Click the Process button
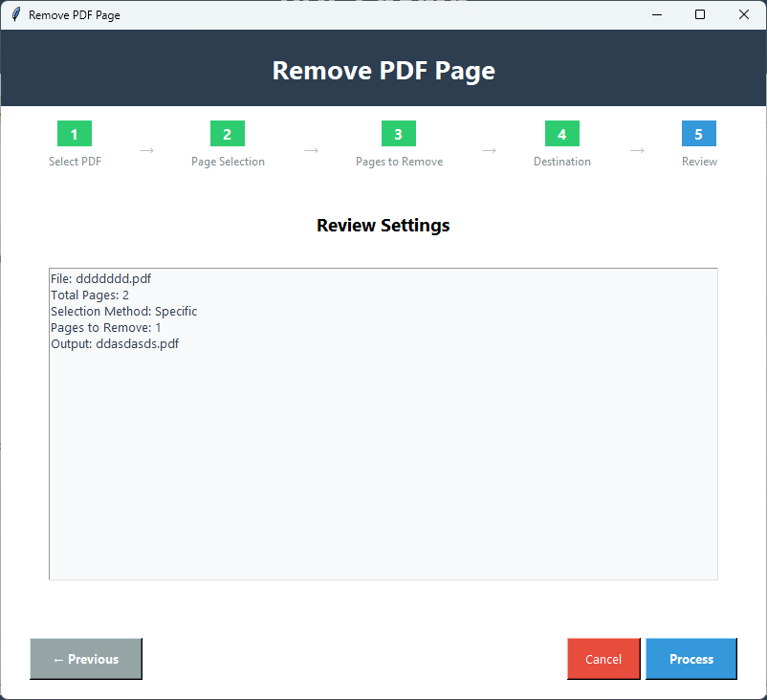The height and width of the screenshot is (700, 767). click(x=690, y=659)
